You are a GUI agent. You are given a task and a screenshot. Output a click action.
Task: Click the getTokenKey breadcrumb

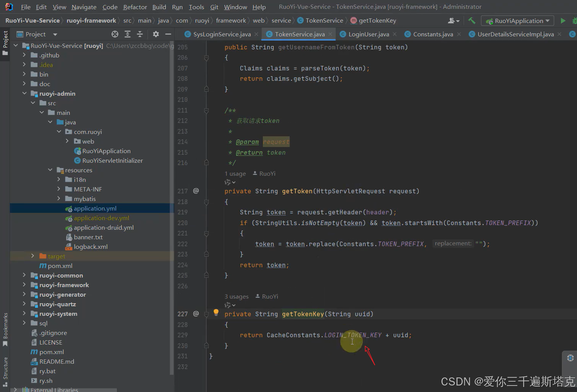[x=374, y=21]
